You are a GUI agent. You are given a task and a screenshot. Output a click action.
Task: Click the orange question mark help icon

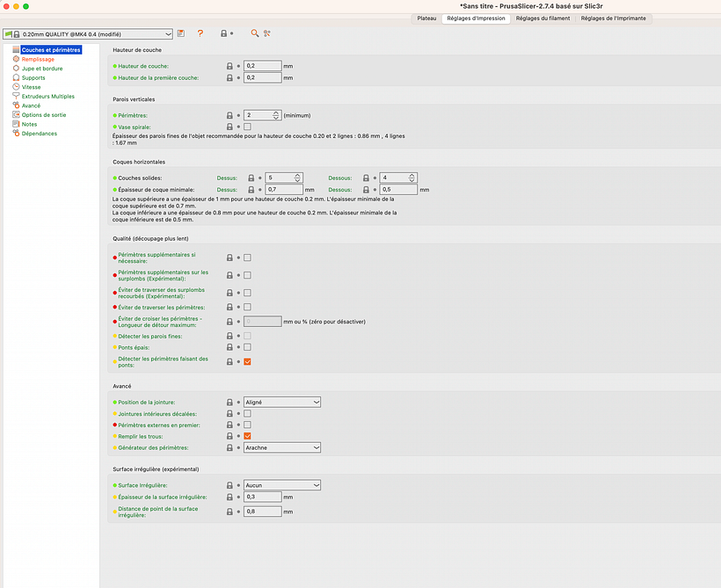coord(200,33)
